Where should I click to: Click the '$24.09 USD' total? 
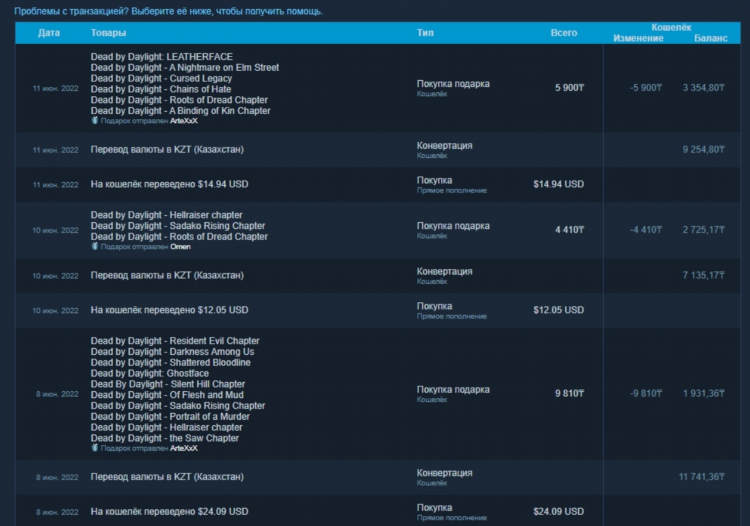click(559, 512)
